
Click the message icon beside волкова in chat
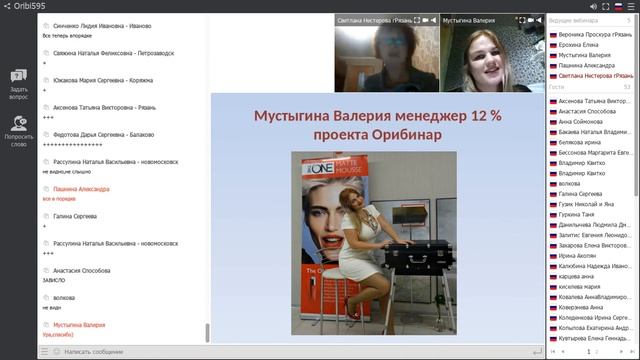46,298
